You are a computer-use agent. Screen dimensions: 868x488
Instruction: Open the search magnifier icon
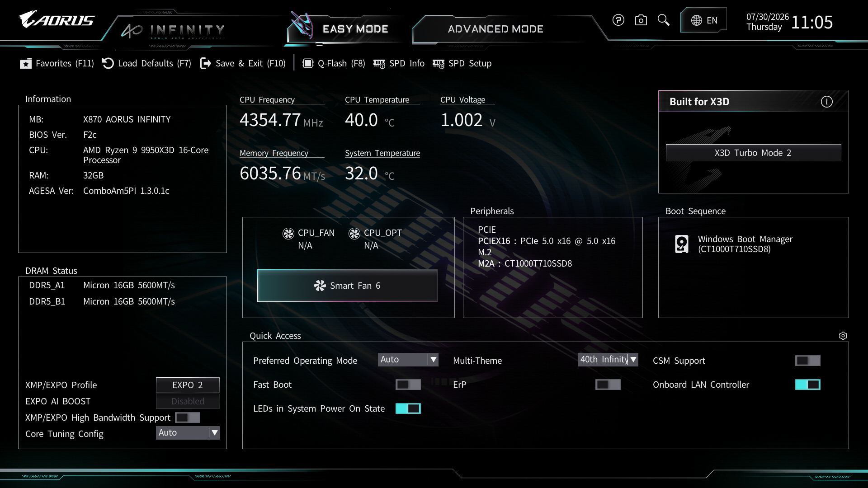click(x=663, y=20)
